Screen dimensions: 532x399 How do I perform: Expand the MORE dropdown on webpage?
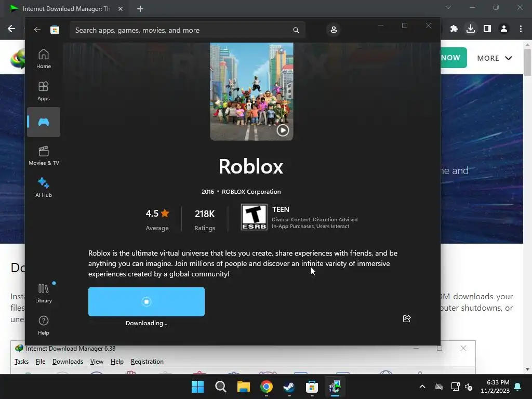[495, 58]
